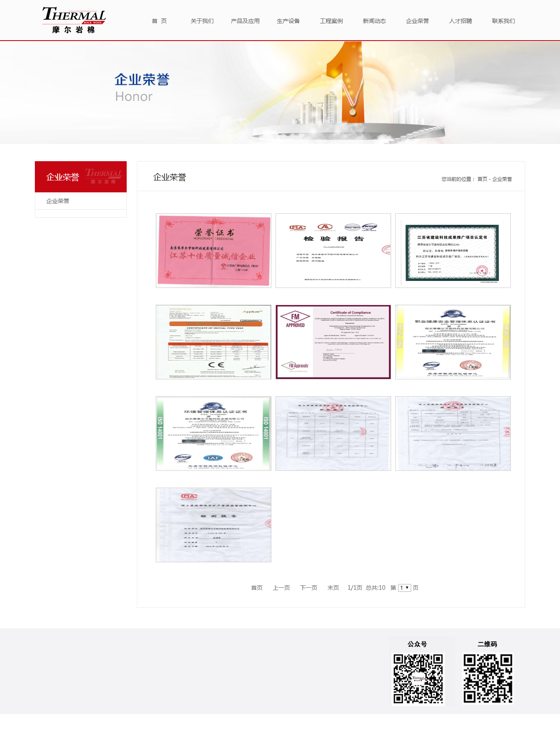
Task: Select 联系我们 in the top navigation
Action: 503,21
